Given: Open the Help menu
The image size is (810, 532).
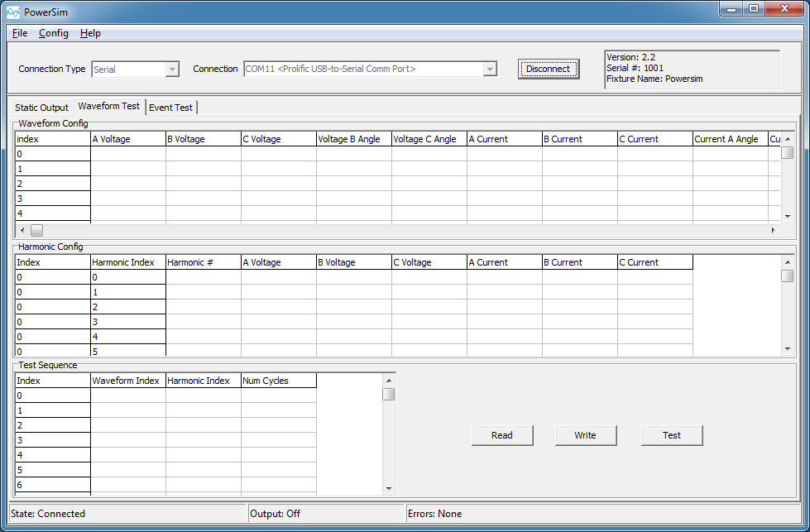Looking at the screenshot, I should [90, 33].
